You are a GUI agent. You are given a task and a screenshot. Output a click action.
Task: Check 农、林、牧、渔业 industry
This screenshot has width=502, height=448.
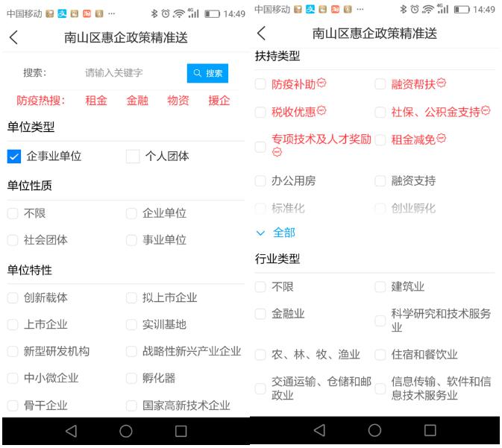(260, 355)
